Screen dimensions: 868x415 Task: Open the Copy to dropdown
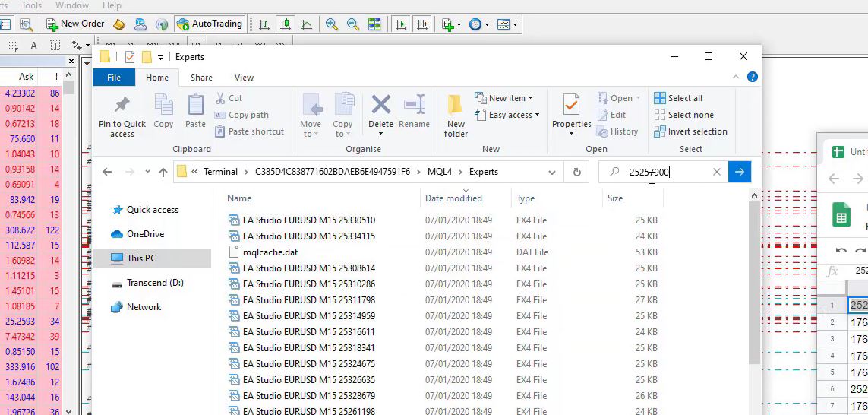click(342, 116)
